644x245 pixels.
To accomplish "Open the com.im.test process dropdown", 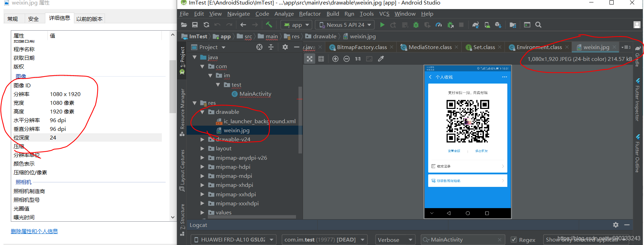I will [324, 240].
